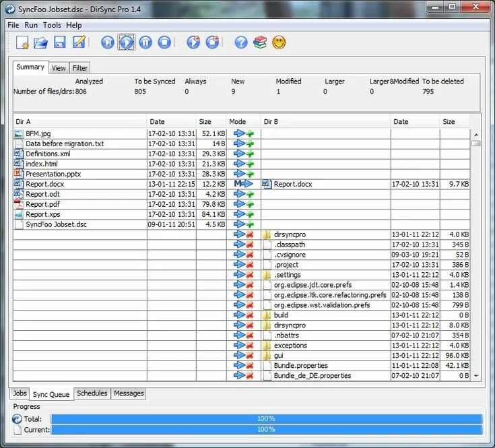Start analysis with first blue play icon
The width and height of the screenshot is (495, 448).
pyautogui.click(x=108, y=42)
